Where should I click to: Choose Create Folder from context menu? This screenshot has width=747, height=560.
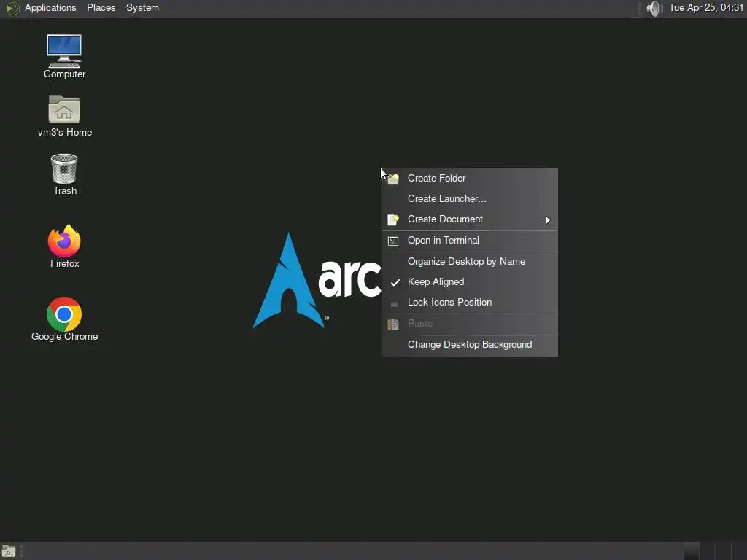point(470,179)
